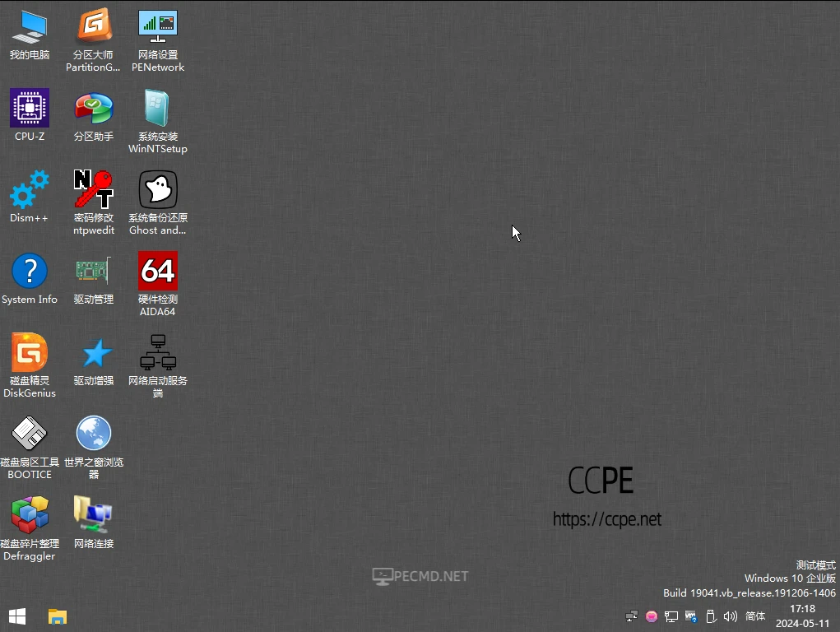Open the Windows Start menu button
The height and width of the screenshot is (632, 840).
click(x=17, y=616)
